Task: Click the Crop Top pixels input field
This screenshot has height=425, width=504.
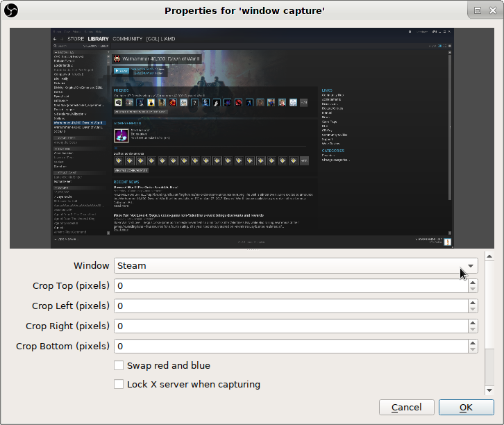Action: point(291,286)
